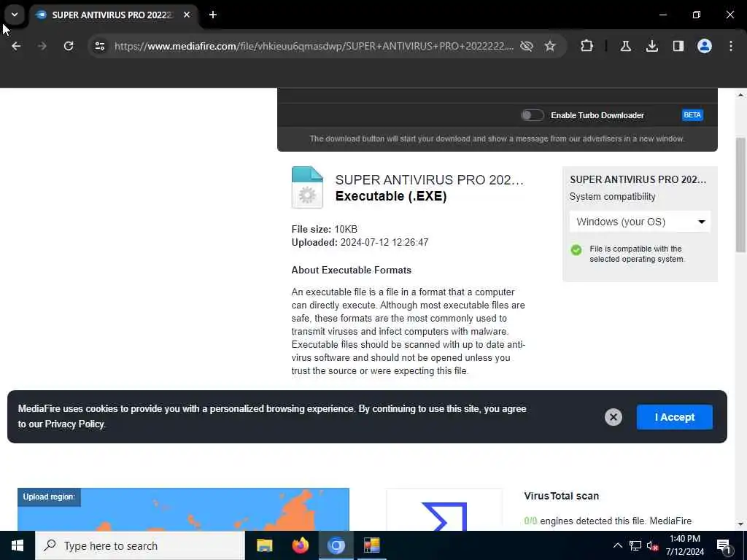Open the clock and date

684,545
